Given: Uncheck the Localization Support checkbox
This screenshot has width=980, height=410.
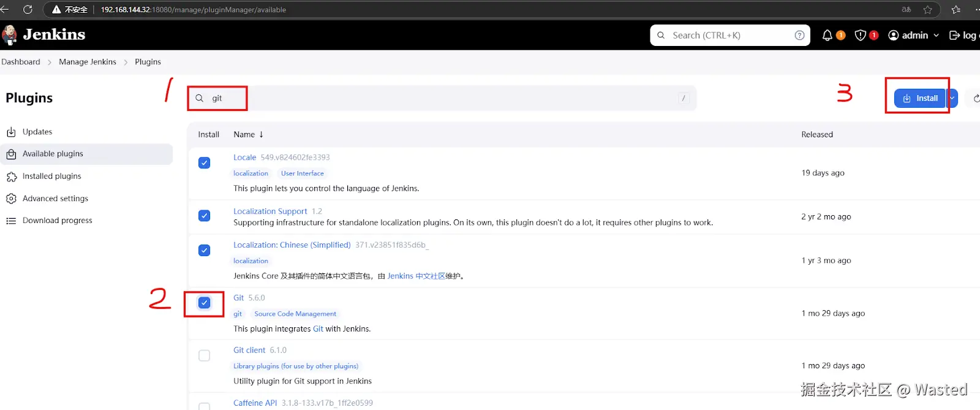Looking at the screenshot, I should click(205, 216).
